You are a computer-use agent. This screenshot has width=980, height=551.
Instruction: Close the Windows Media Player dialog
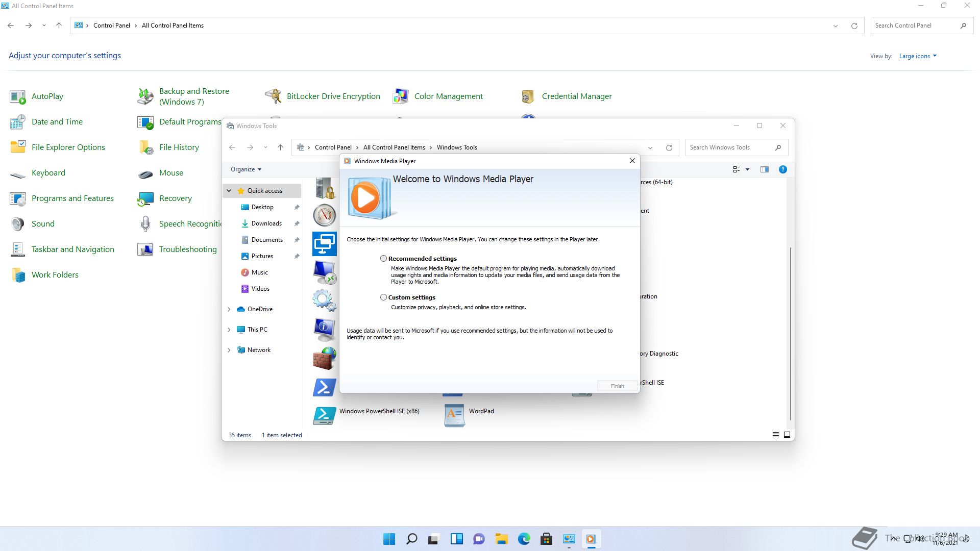[632, 161]
